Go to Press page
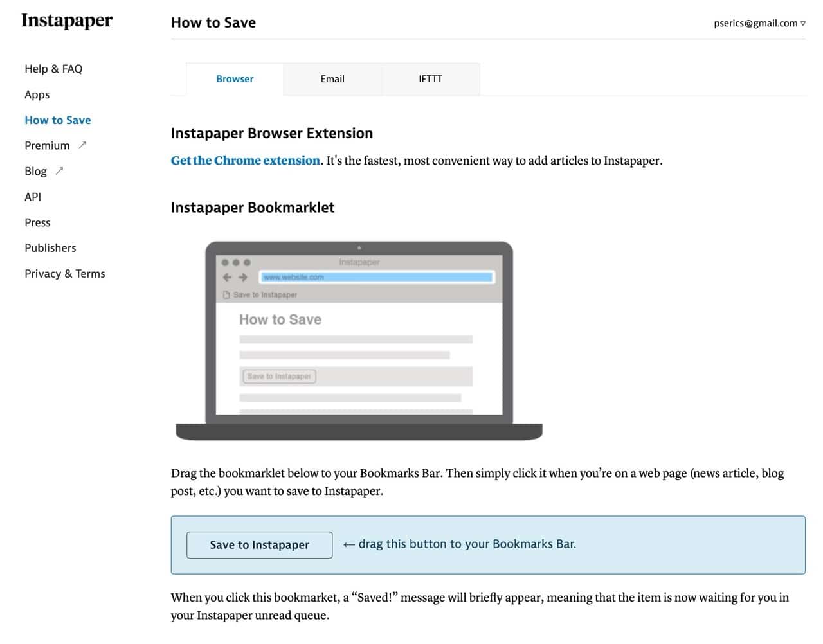Image resolution: width=823 pixels, height=644 pixels. 37,222
